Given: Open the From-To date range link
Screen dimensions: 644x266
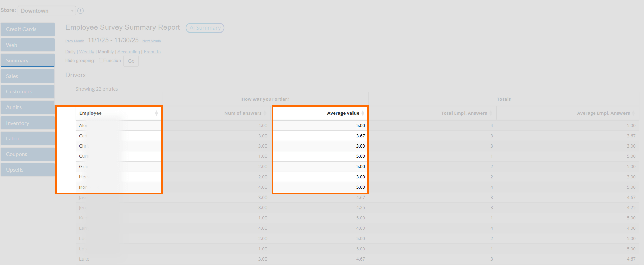Looking at the screenshot, I should (152, 52).
